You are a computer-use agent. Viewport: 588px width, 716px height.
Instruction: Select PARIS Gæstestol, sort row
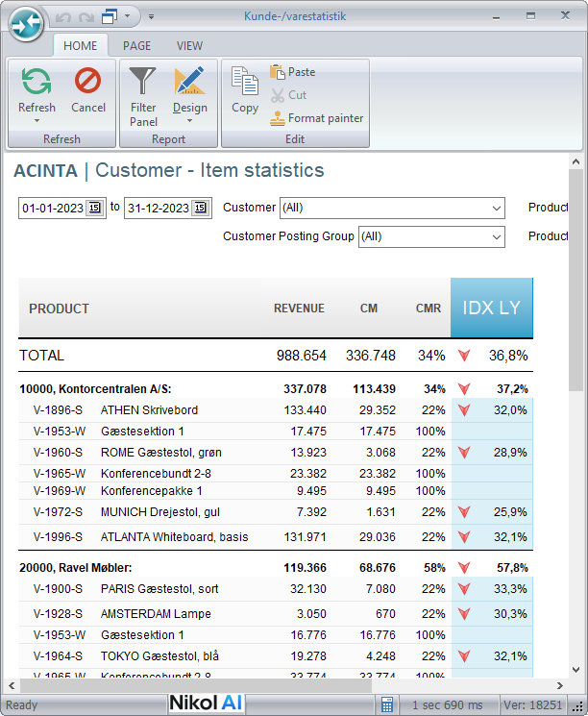(276, 589)
